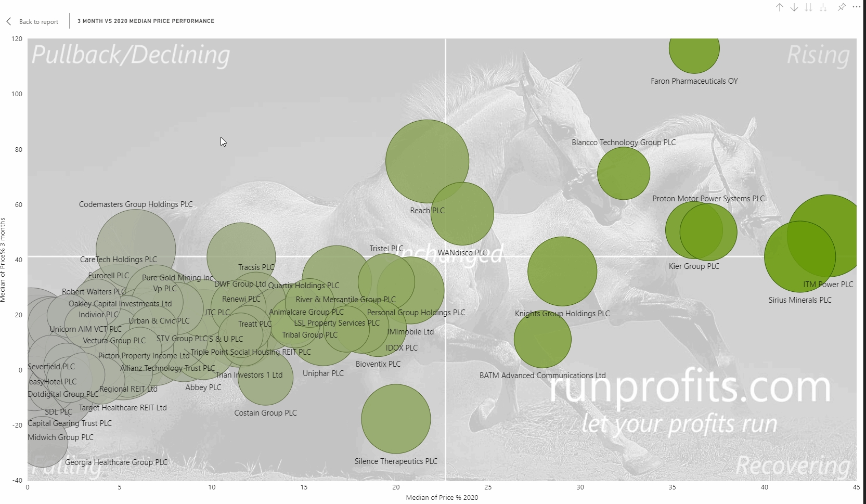Select the WANdisco PLC bubble

click(x=462, y=213)
